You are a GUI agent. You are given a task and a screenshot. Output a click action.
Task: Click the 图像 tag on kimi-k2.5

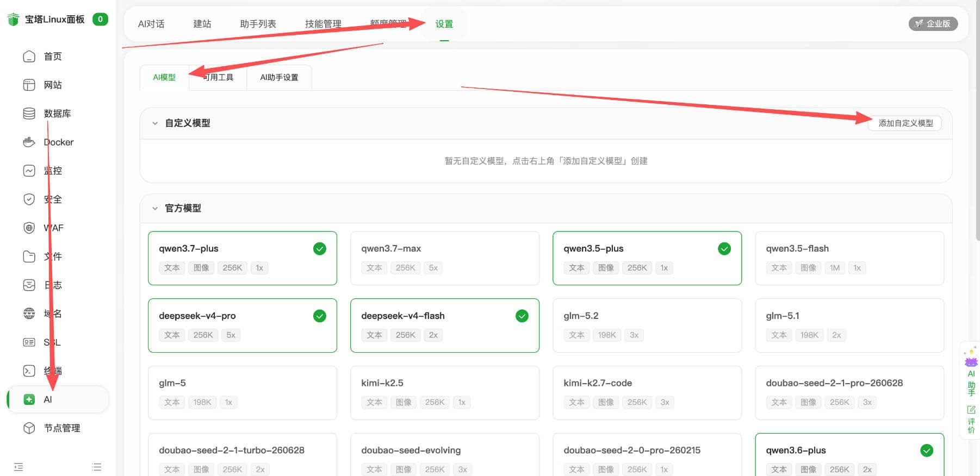[404, 403]
